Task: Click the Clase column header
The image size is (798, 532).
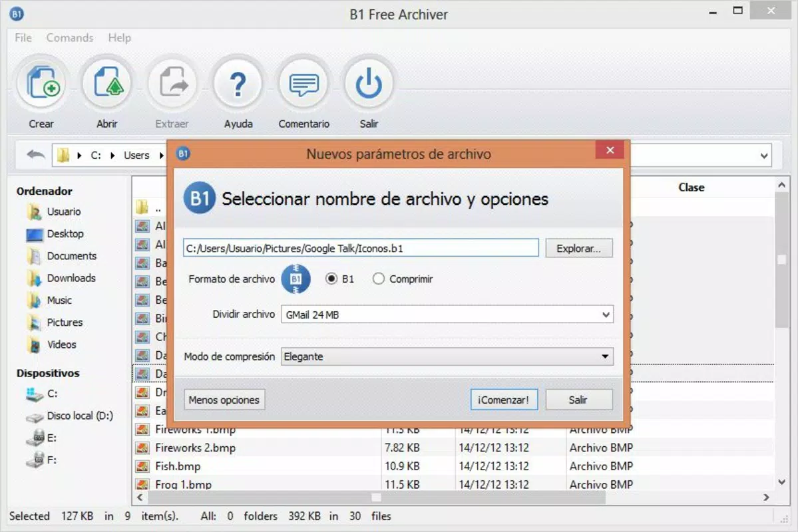Action: click(691, 187)
